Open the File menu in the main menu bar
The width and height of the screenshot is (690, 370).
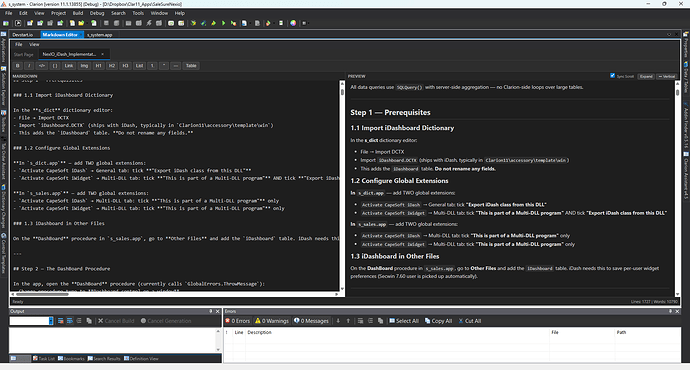pos(9,13)
